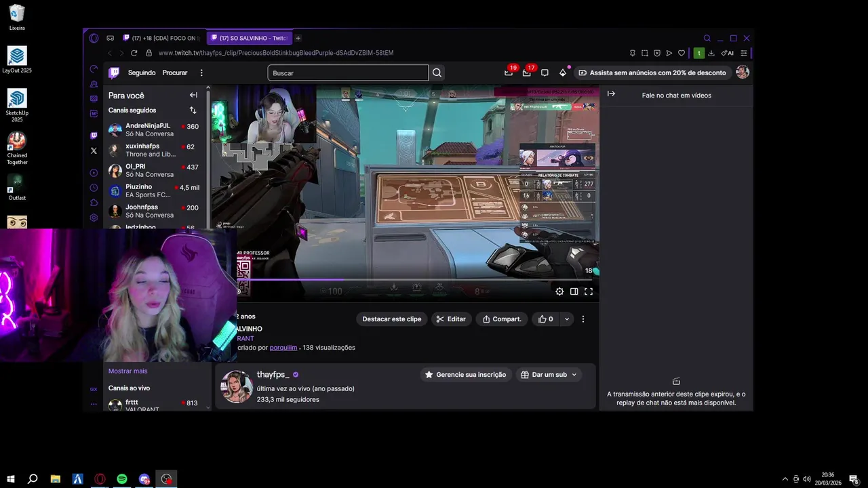Open the Opera AI button
The image size is (868, 488).
[x=727, y=53]
